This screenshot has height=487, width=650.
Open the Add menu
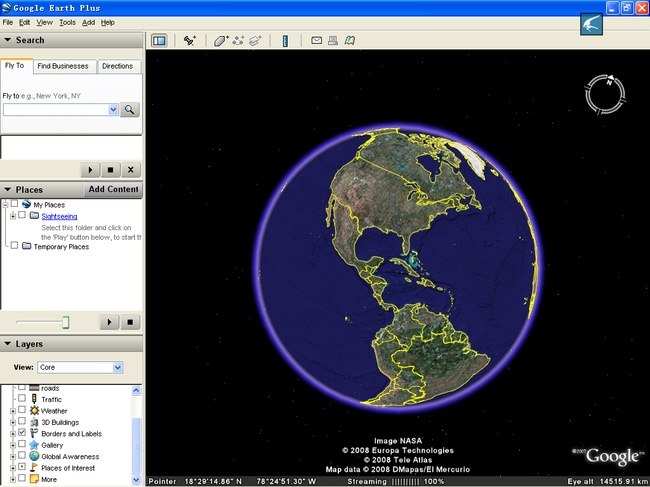88,22
